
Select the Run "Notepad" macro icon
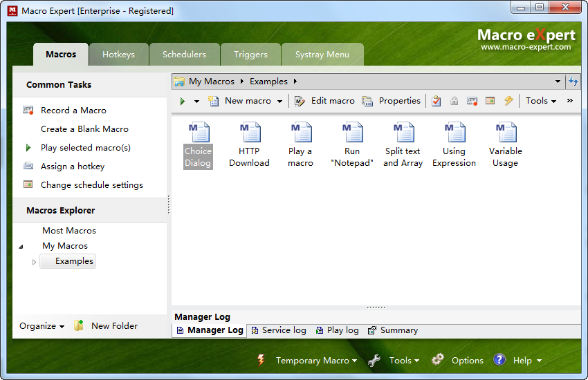352,144
